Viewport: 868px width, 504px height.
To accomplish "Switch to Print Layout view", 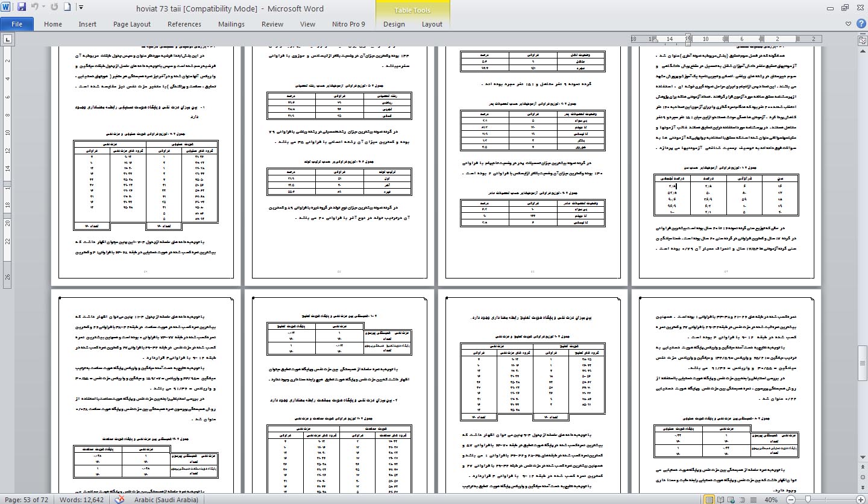I will point(711,499).
